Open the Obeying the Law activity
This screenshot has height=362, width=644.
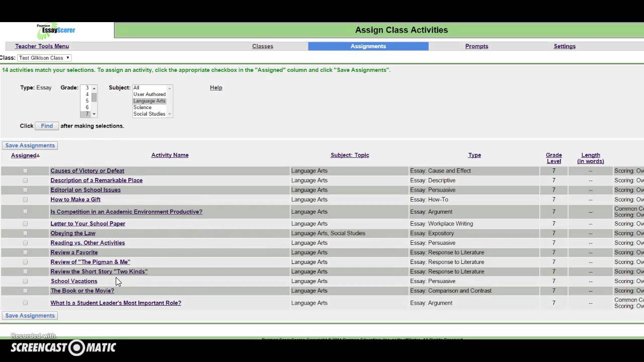pos(73,233)
